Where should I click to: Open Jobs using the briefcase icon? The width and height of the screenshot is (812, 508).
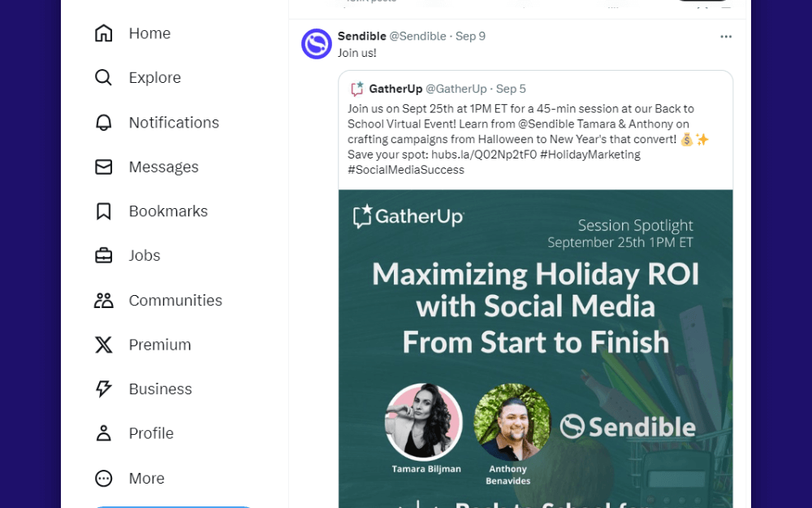[x=103, y=255]
